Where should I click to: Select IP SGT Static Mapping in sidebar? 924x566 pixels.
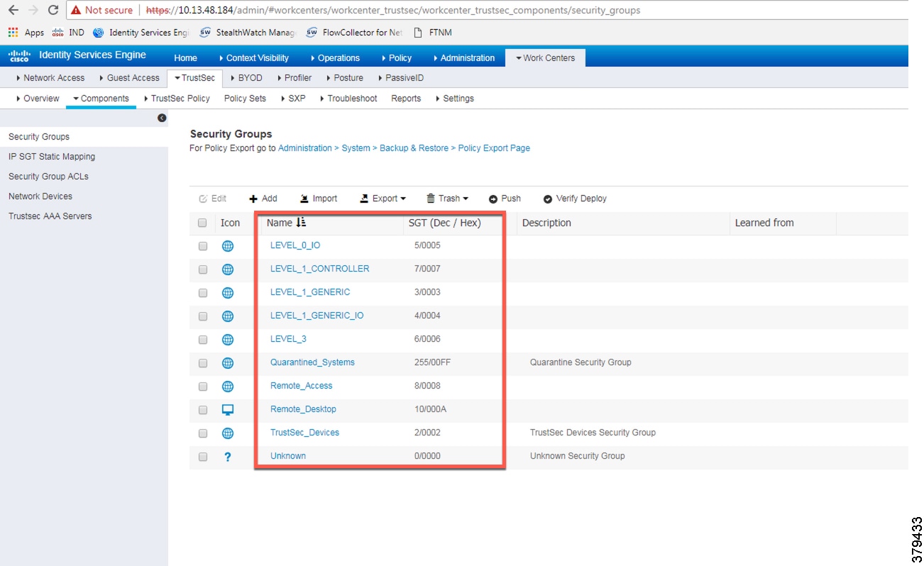[52, 157]
